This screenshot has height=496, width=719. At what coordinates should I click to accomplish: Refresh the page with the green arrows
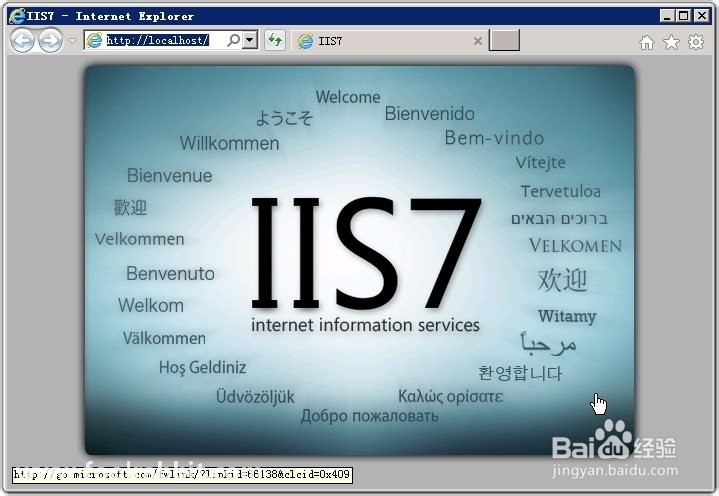[x=275, y=40]
